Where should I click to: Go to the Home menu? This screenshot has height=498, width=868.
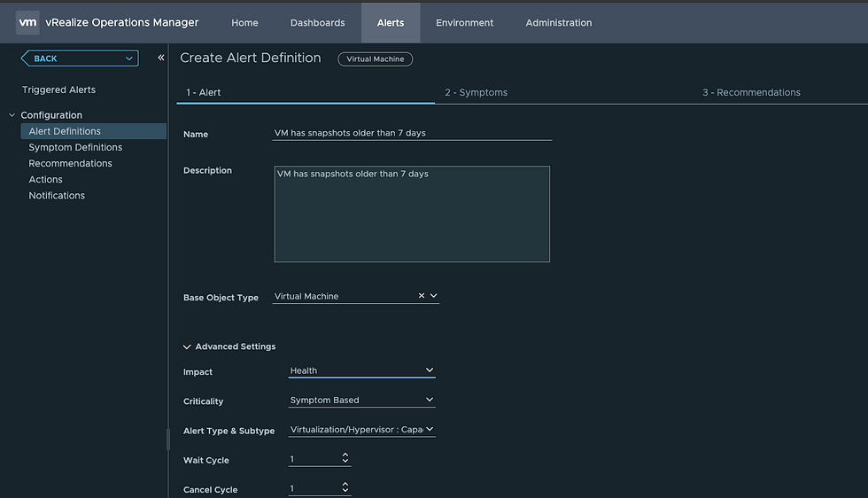tap(244, 23)
